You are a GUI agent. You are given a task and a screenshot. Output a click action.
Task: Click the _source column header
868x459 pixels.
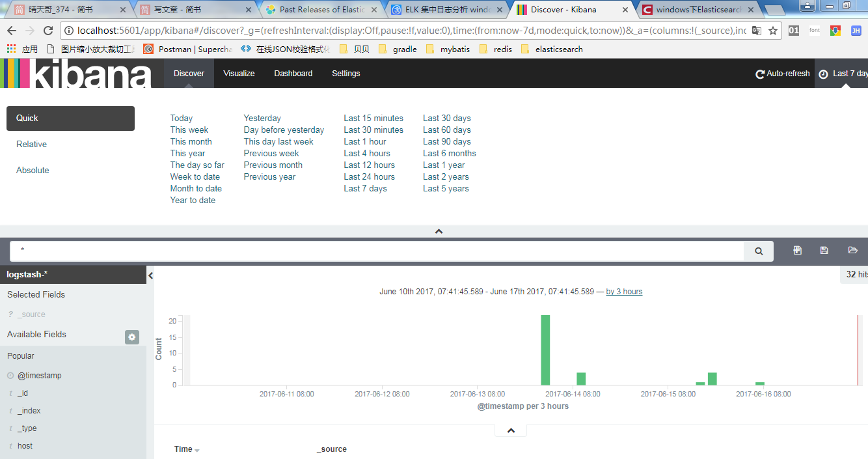pyautogui.click(x=332, y=449)
